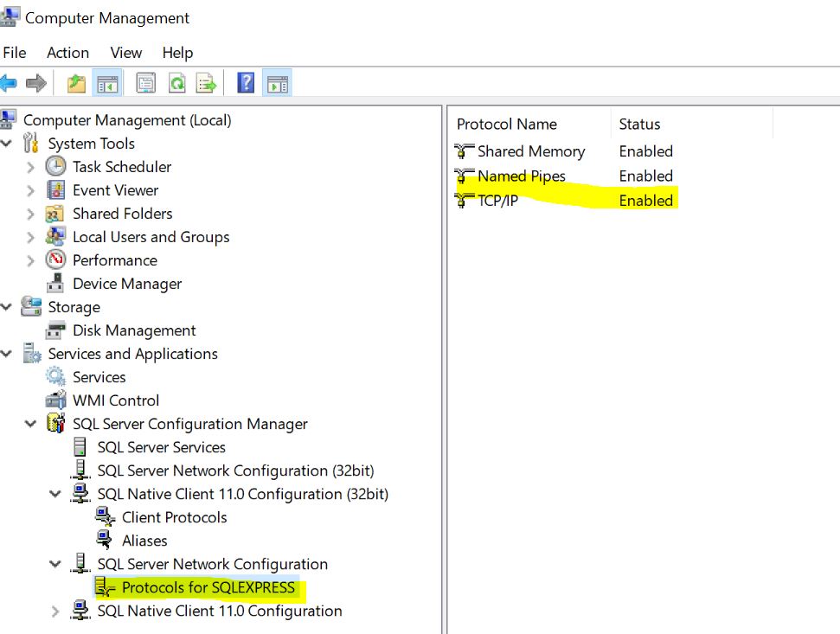Image resolution: width=840 pixels, height=634 pixels.
Task: Collapse the System Tools node
Action: (7, 143)
